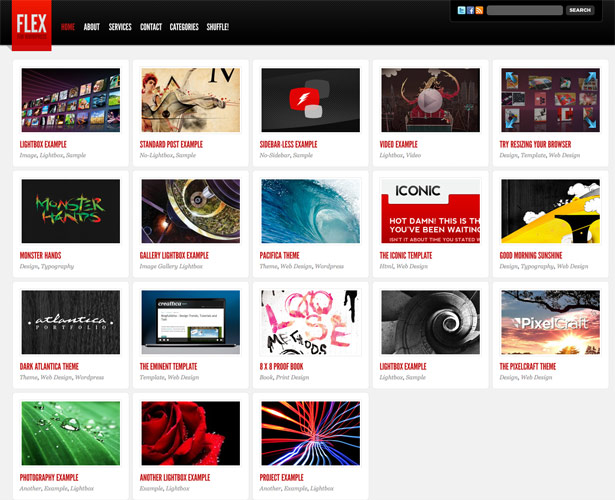
Task: Click the Twitter icon in header
Action: pyautogui.click(x=461, y=10)
